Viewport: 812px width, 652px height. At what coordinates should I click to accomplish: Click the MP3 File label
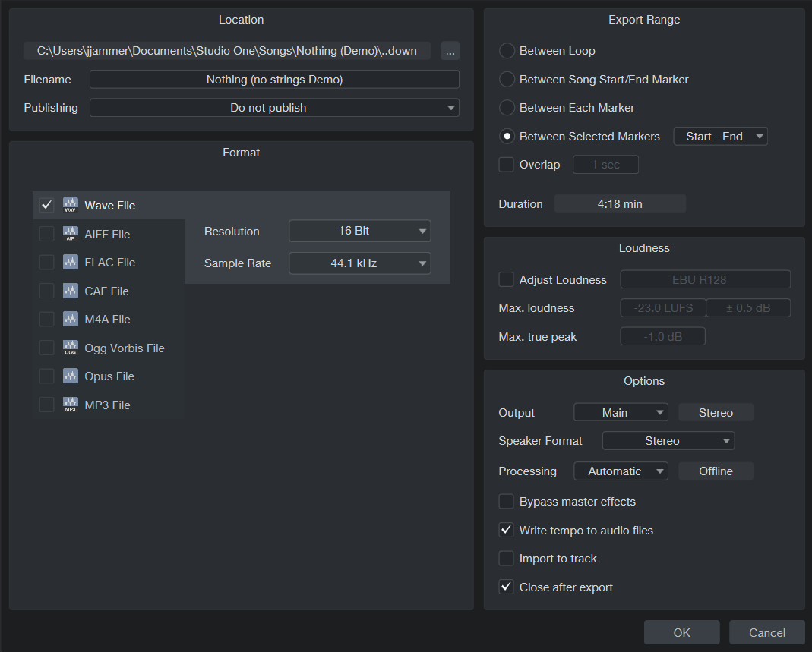107,405
